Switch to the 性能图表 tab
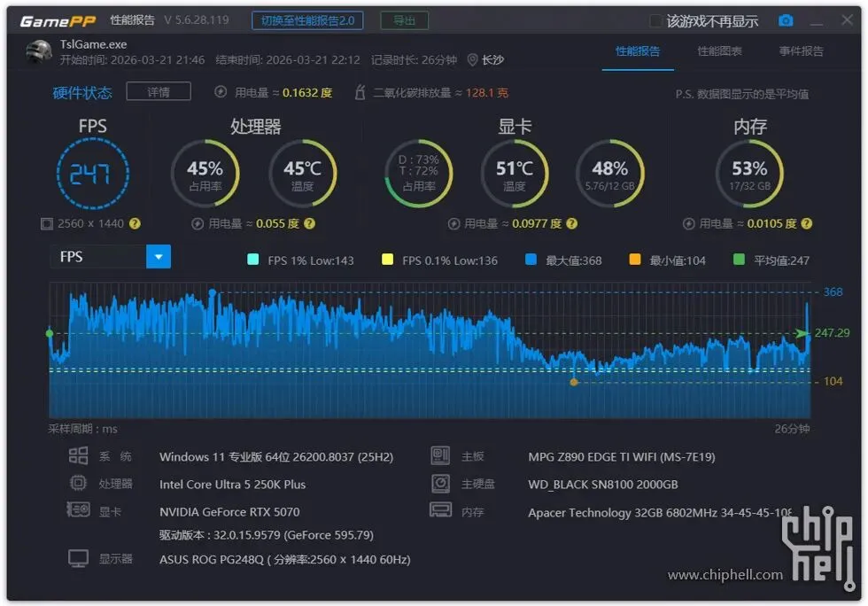This screenshot has height=606, width=868. tap(719, 51)
